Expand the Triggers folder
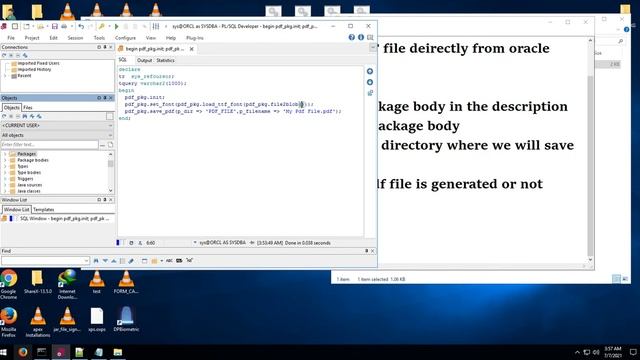This screenshot has width=640, height=360. pos(5,179)
